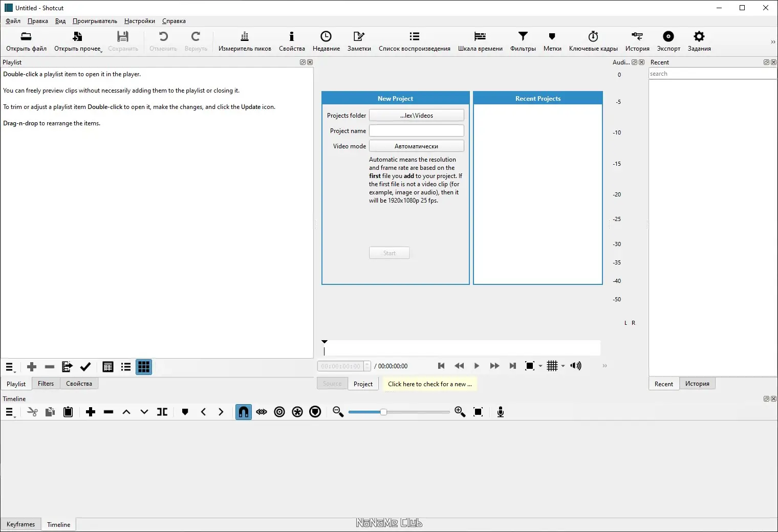Open the player volume control
778x532 pixels.
(576, 366)
